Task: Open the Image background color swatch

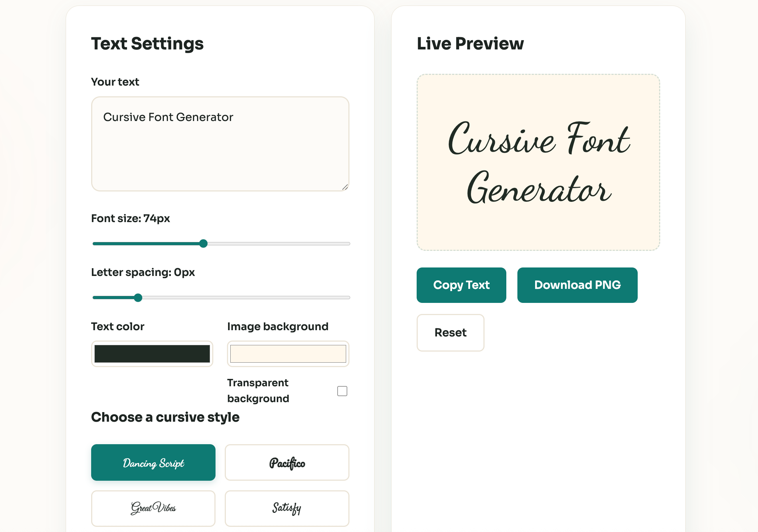Action: pyautogui.click(x=288, y=354)
